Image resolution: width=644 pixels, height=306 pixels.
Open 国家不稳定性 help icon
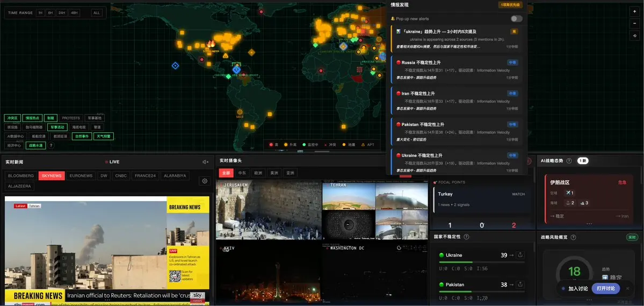[466, 237]
